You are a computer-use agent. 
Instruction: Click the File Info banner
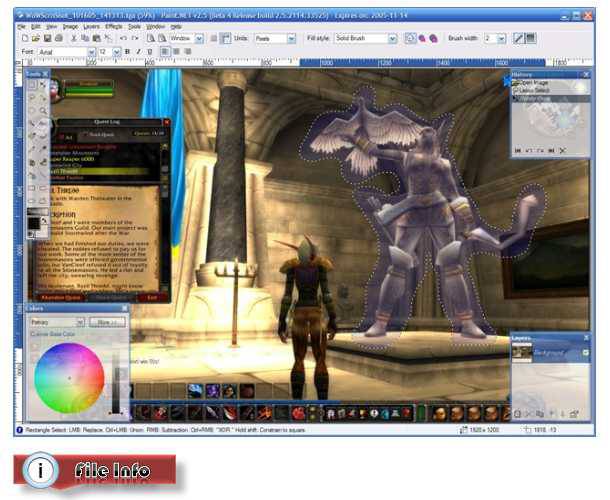[95, 471]
